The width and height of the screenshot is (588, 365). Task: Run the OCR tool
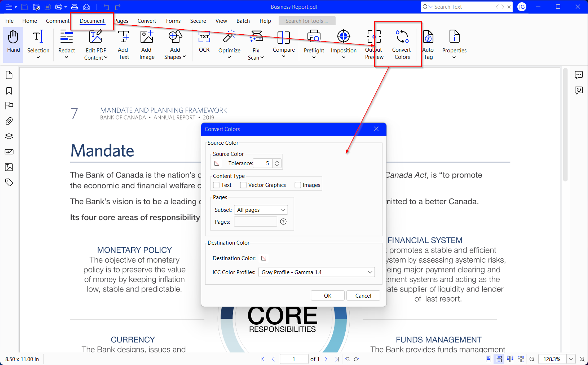pyautogui.click(x=204, y=42)
